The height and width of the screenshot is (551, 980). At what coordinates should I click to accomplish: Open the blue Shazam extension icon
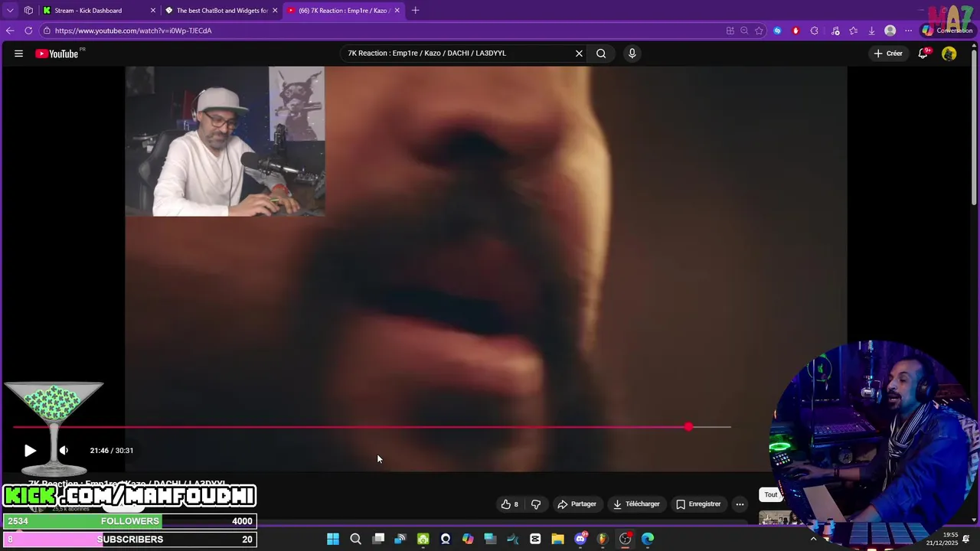click(x=778, y=31)
